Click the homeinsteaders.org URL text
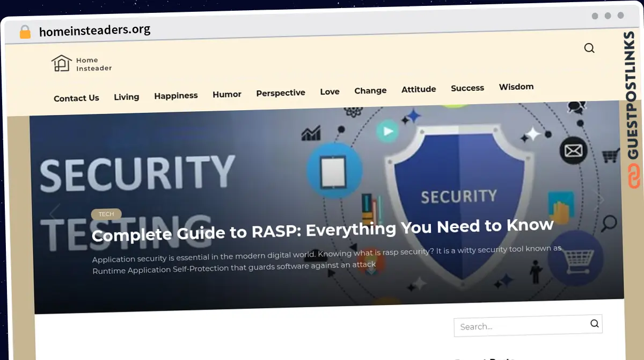This screenshot has height=360, width=644. tap(94, 31)
